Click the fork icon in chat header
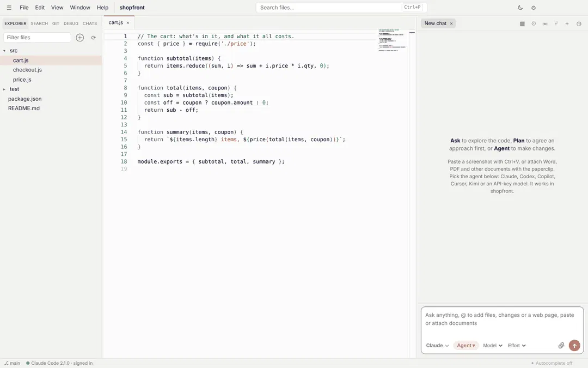The image size is (588, 368). (556, 23)
